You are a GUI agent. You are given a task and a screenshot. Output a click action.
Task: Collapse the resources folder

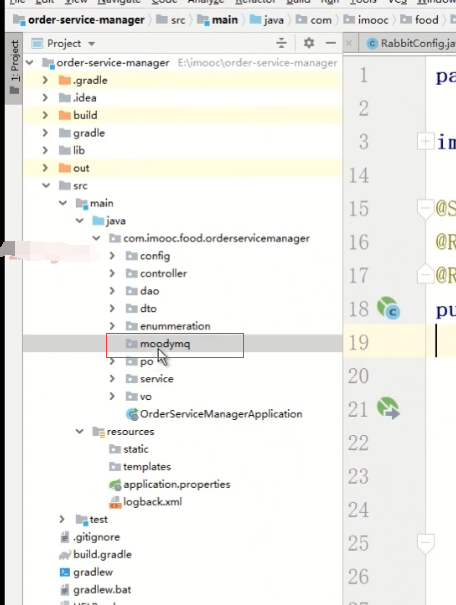pos(80,431)
